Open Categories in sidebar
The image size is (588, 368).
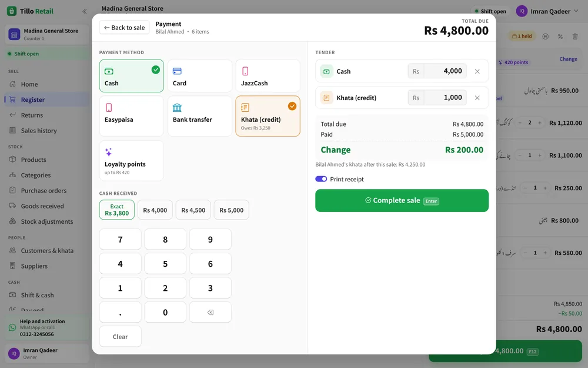coord(46,175)
